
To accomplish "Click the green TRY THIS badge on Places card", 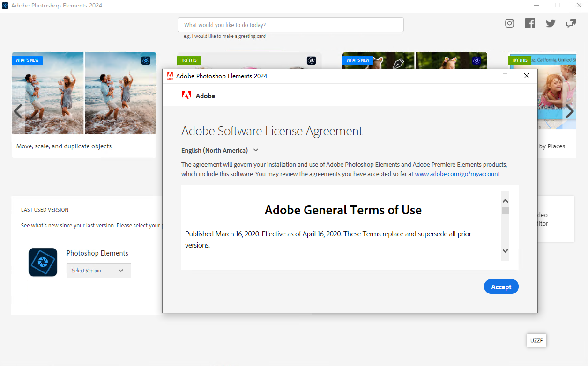I will coord(520,60).
